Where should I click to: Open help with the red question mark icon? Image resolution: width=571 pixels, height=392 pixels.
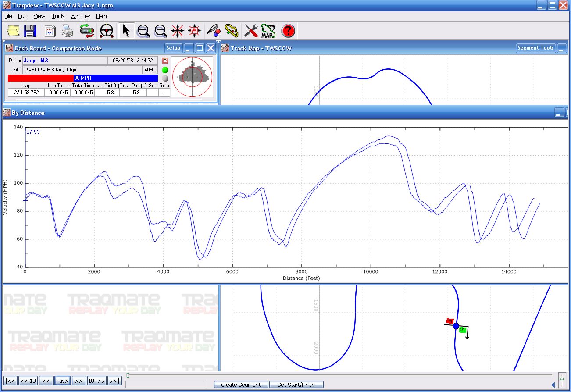tap(288, 31)
